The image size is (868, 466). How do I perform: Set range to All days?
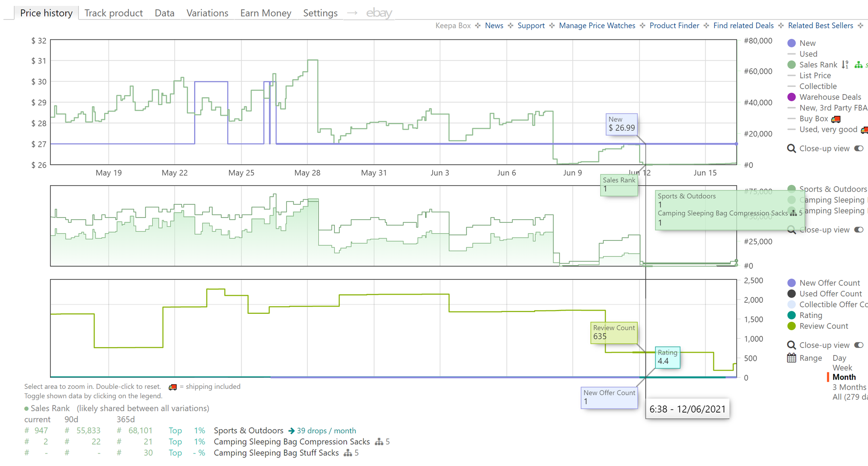pos(850,397)
